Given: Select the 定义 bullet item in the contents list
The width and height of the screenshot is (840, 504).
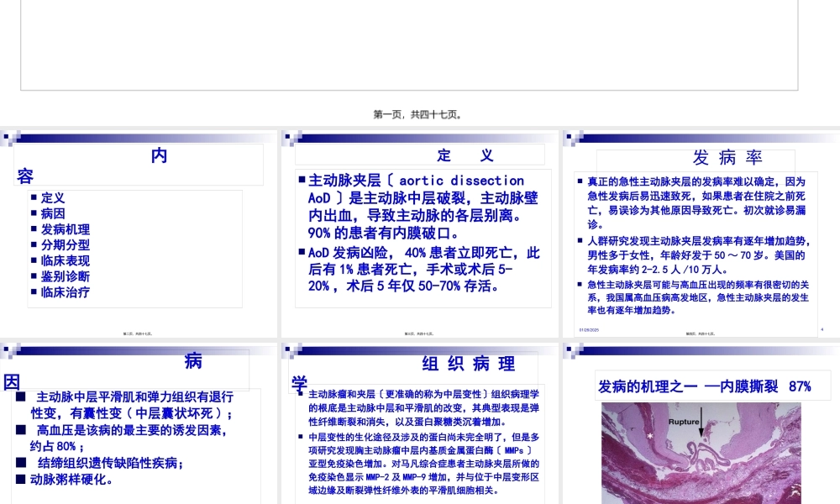Looking at the screenshot, I should click(52, 198).
